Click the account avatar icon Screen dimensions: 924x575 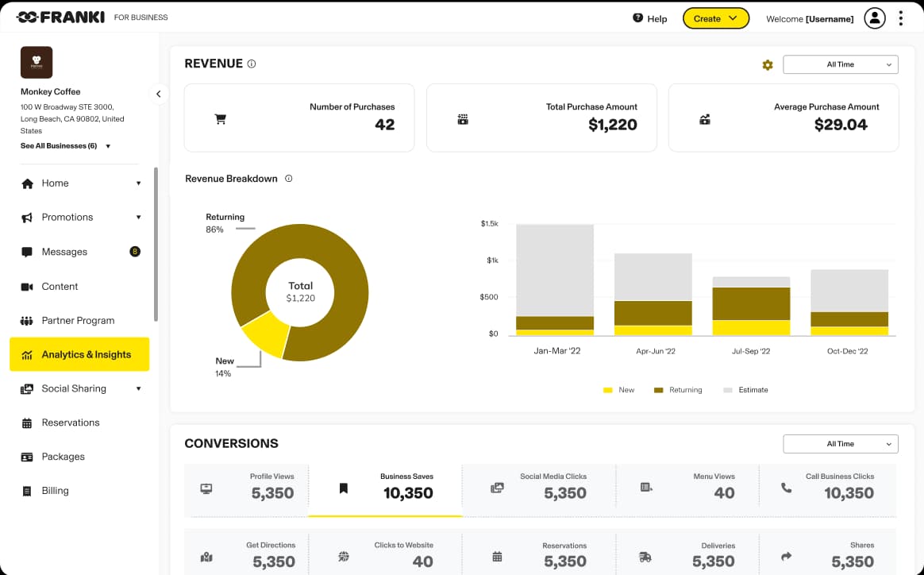(x=874, y=17)
